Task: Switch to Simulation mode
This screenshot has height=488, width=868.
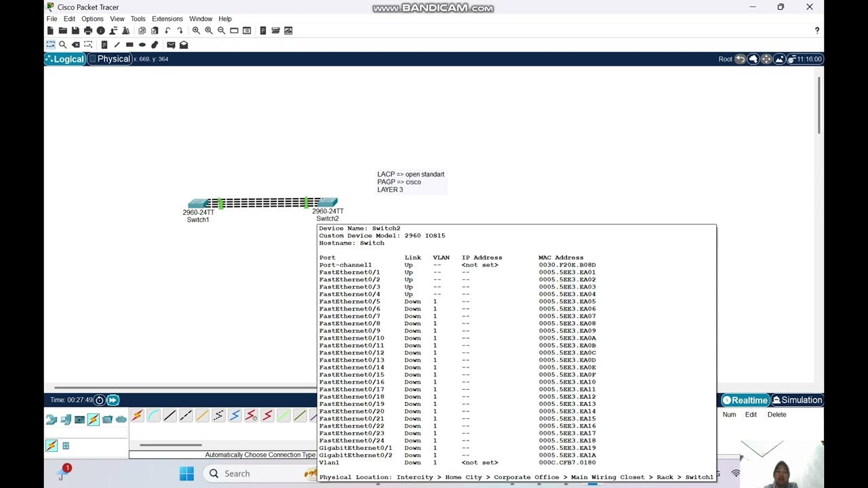Action: [797, 400]
